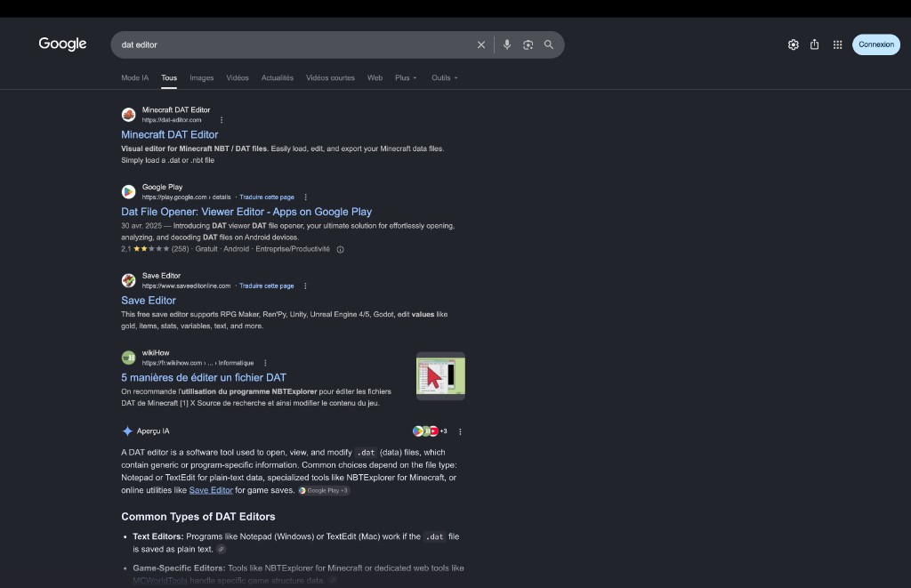Open wikiHow result thumbnail image
911x588 pixels.
click(x=440, y=376)
